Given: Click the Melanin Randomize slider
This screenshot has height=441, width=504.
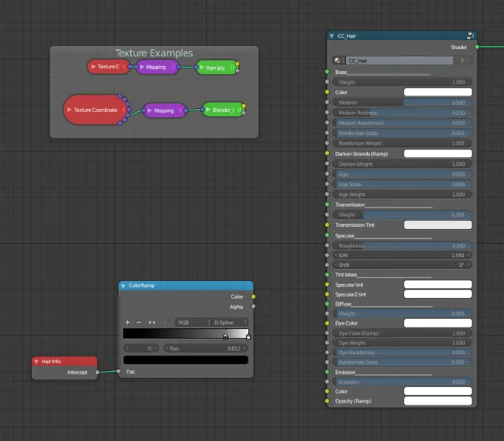Looking at the screenshot, I should click(402, 123).
